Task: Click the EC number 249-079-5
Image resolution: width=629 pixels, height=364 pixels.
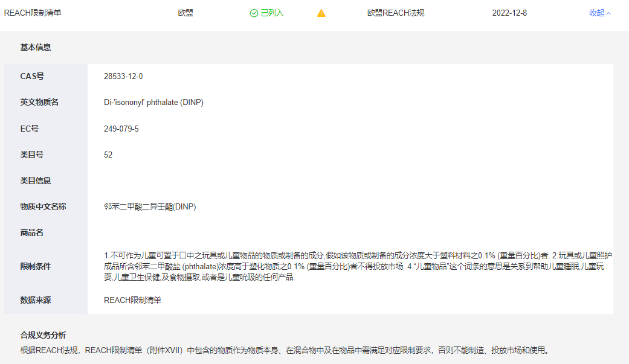Action: [x=121, y=129]
